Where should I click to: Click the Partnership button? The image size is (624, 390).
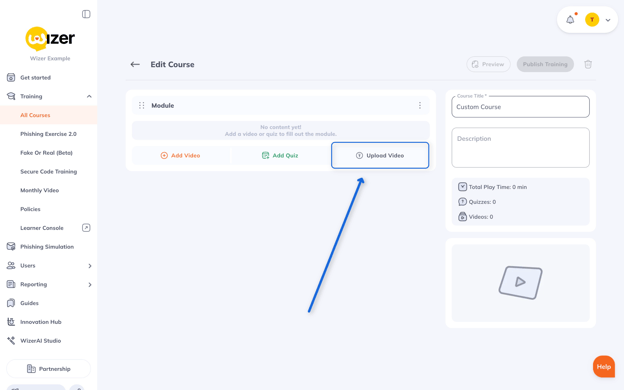(49, 369)
